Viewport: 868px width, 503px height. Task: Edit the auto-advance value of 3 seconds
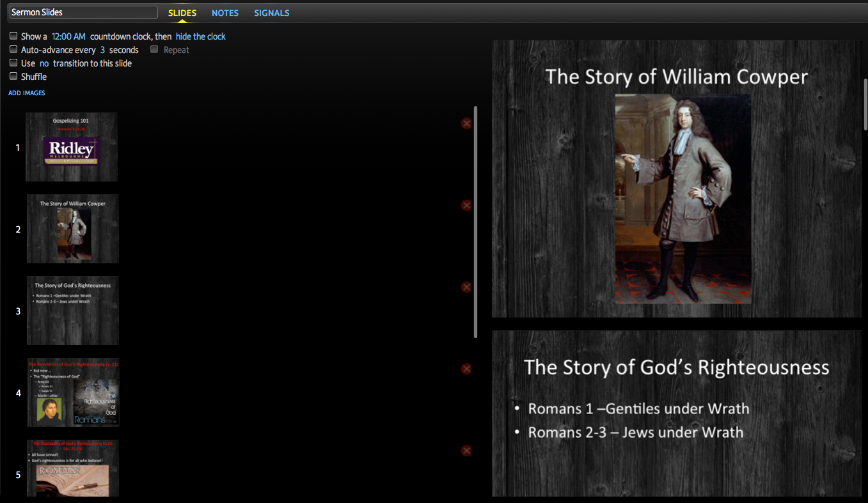(102, 50)
